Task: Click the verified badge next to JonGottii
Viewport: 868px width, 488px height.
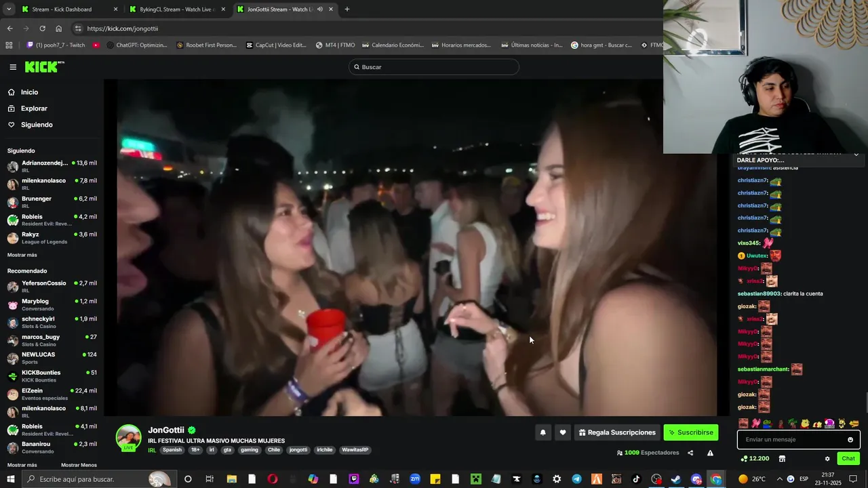Action: click(x=192, y=430)
